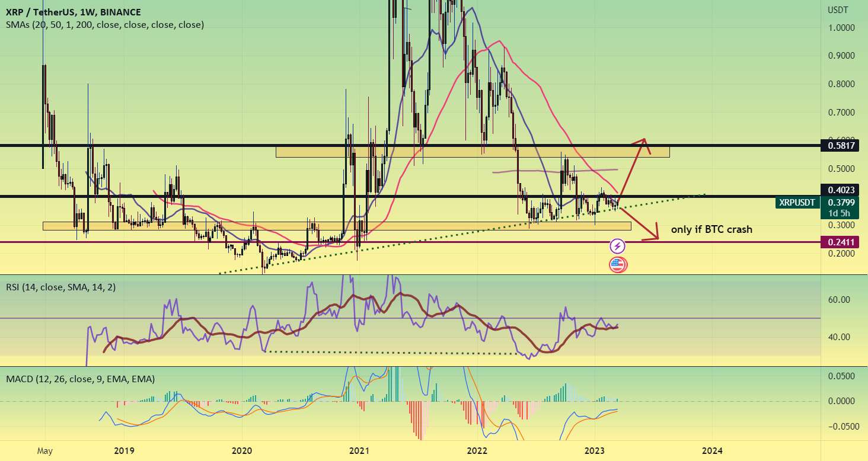The image size is (868, 461).
Task: Click the 0.7000 price axis value
Action: (841, 112)
